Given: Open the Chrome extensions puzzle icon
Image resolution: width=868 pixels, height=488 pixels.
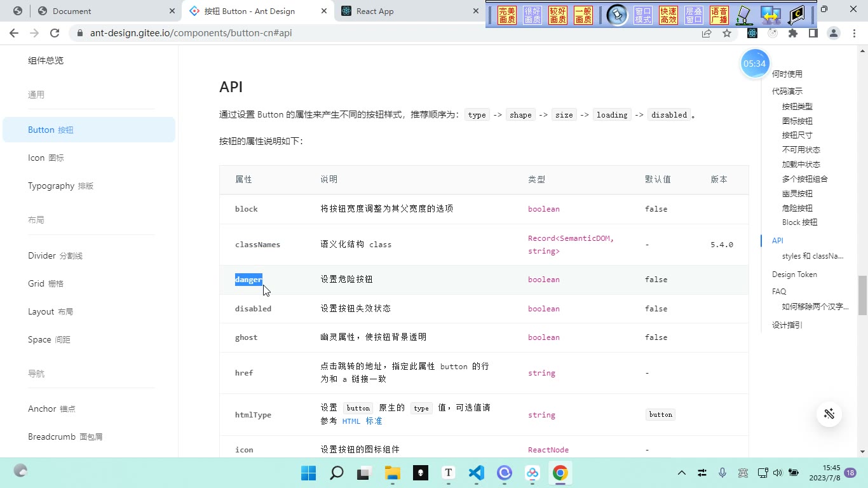Looking at the screenshot, I should [x=792, y=33].
